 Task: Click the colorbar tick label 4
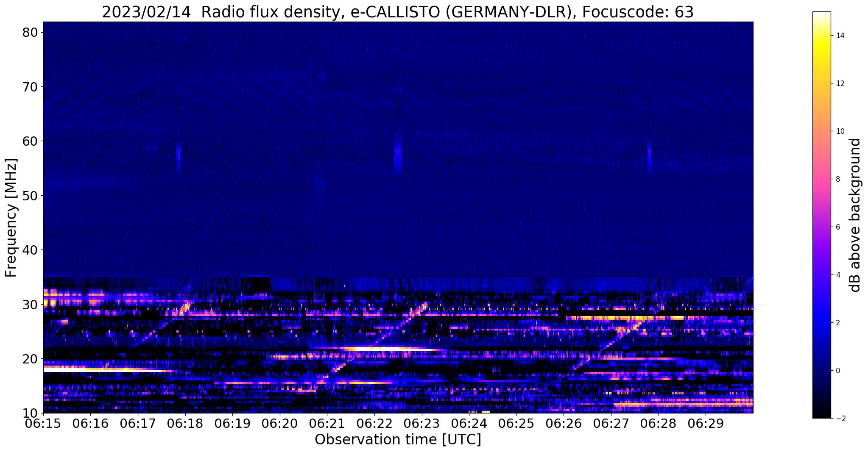[837, 275]
